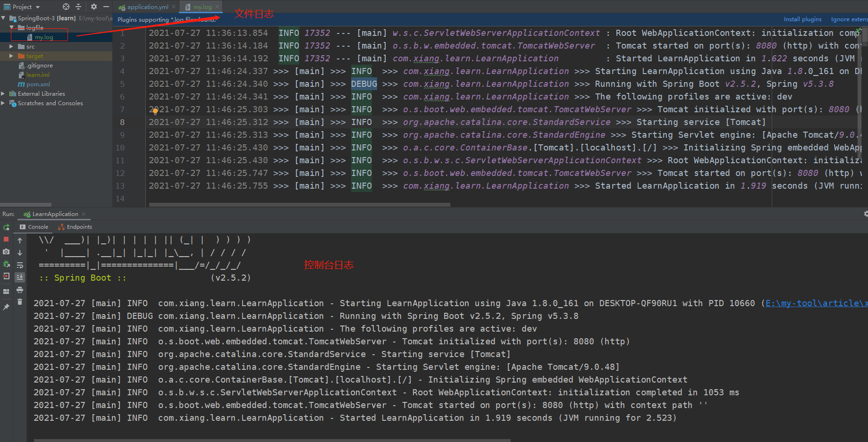Collapse all in Project panel
Viewport: 868px width, 442px height.
click(x=78, y=7)
